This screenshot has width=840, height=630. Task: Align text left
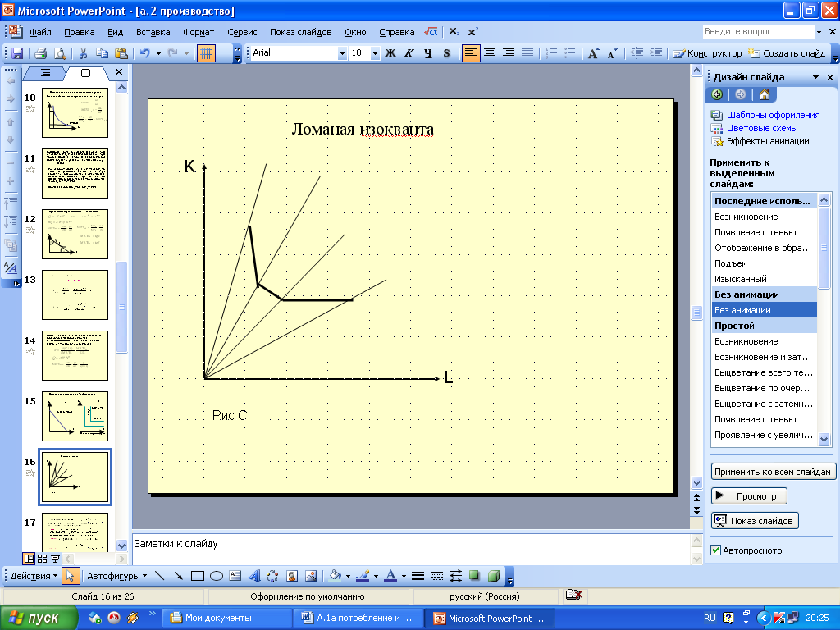click(x=470, y=53)
